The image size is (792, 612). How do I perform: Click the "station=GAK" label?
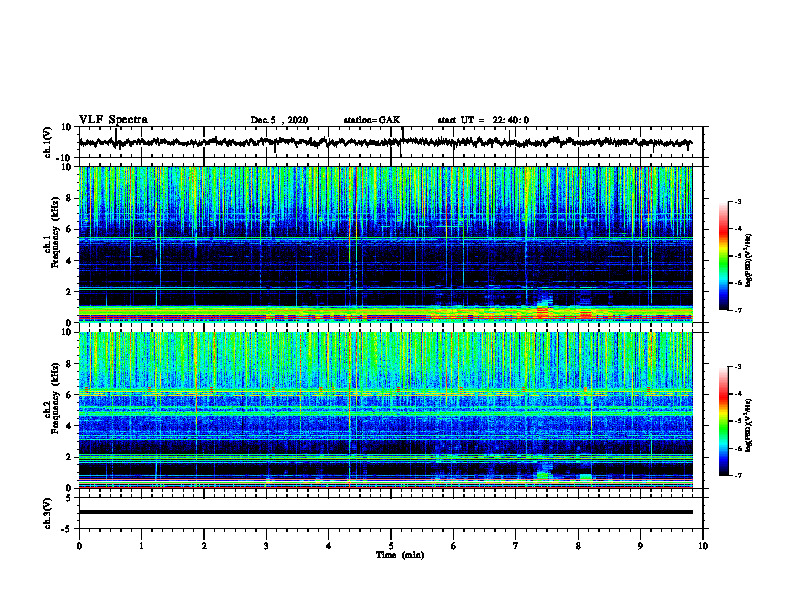coord(372,120)
